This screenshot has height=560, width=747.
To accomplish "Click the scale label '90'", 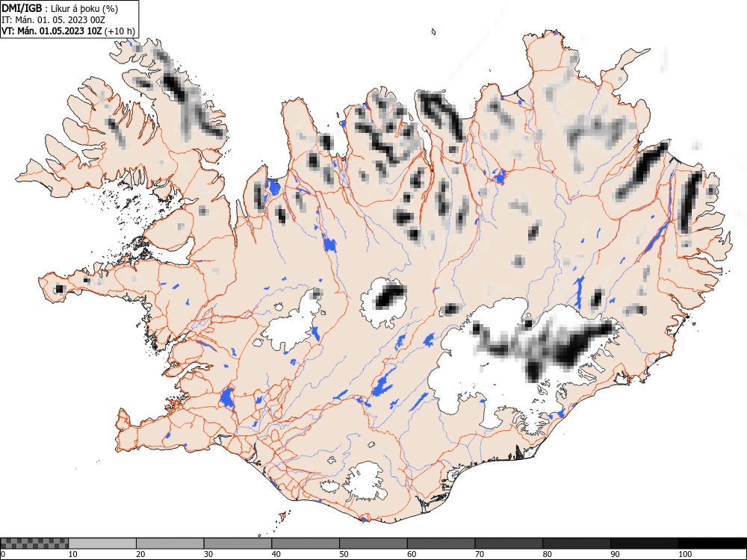I will point(615,554).
